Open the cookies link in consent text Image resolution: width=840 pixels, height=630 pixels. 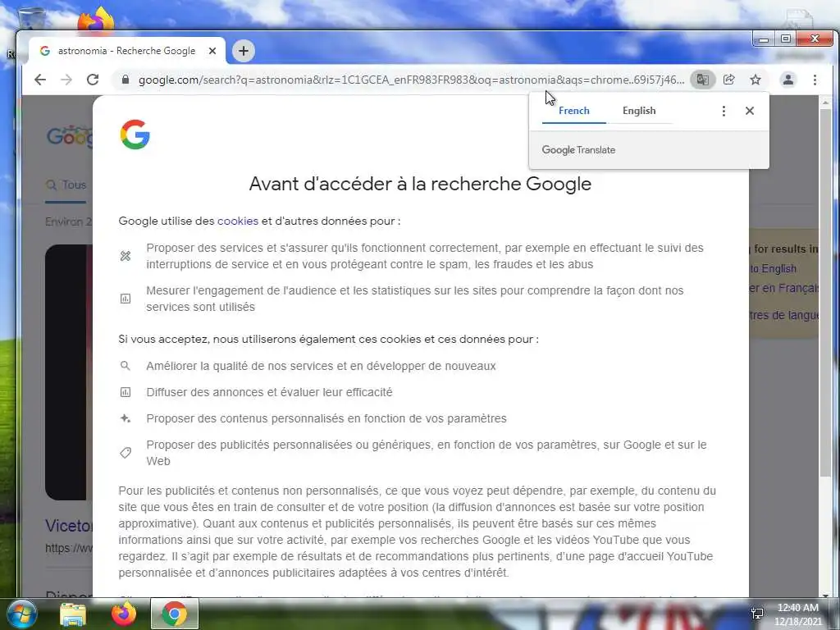(x=238, y=221)
